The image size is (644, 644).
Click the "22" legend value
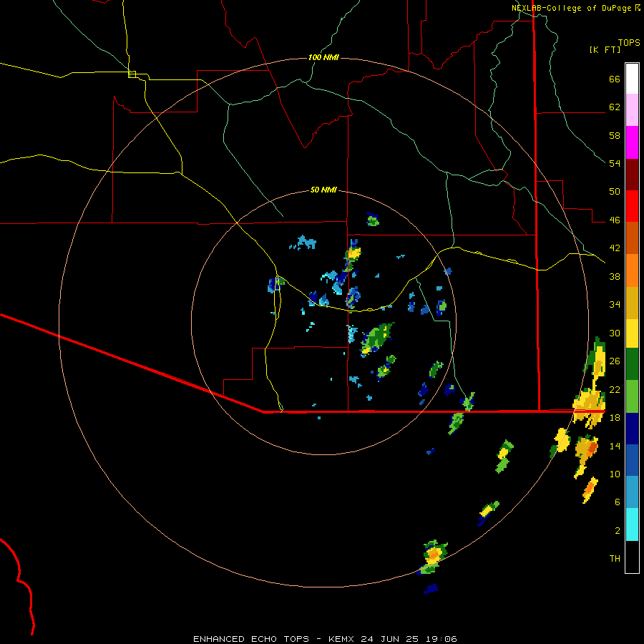coord(615,389)
